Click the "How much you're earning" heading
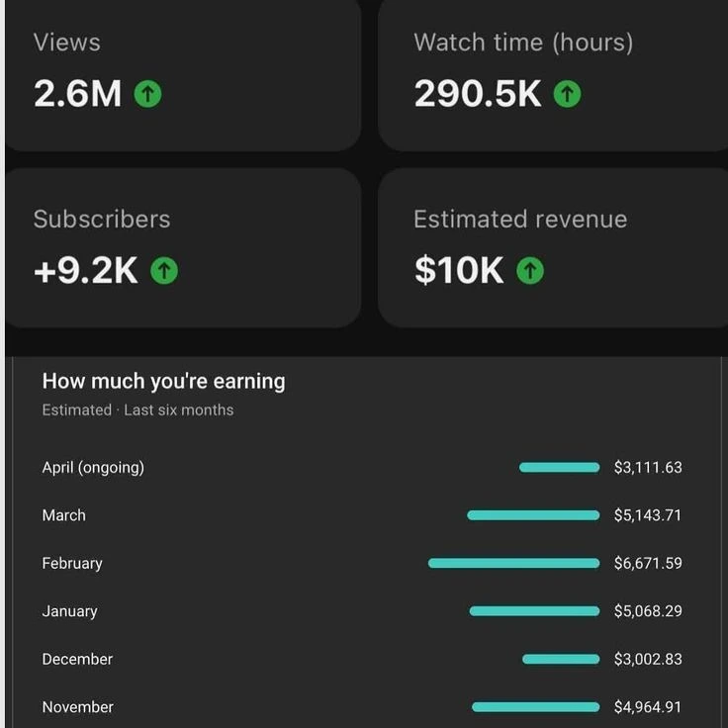The image size is (728, 728). 163,381
